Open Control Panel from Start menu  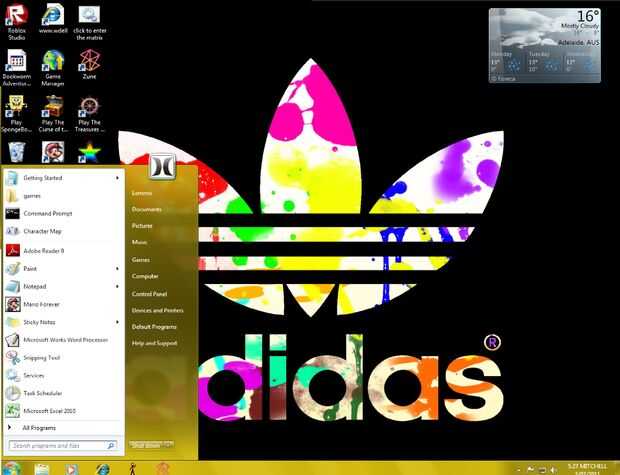(x=149, y=294)
